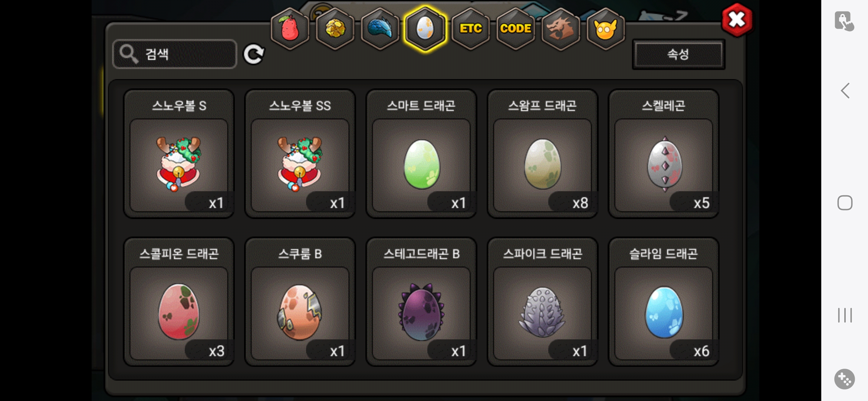Click the 검색 search field

(x=175, y=54)
